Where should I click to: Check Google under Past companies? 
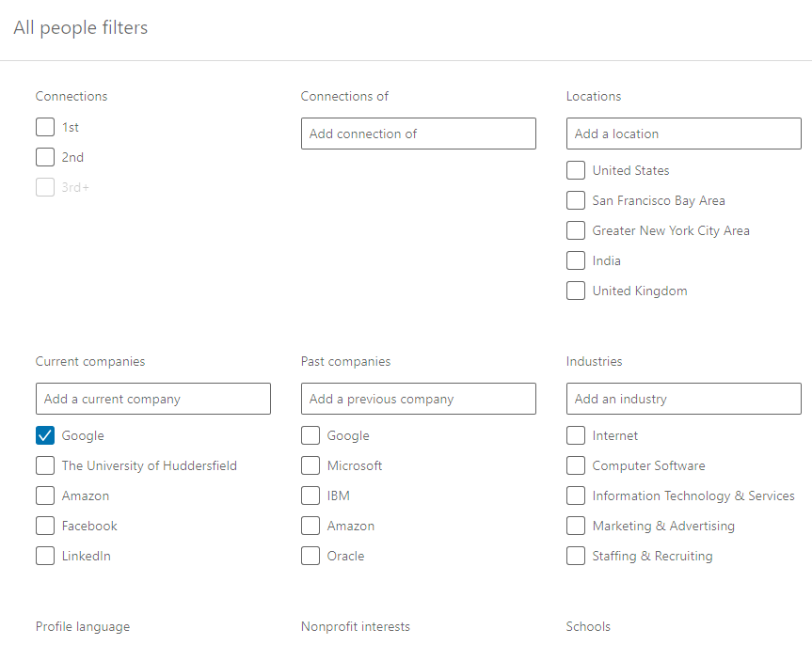tap(310, 435)
